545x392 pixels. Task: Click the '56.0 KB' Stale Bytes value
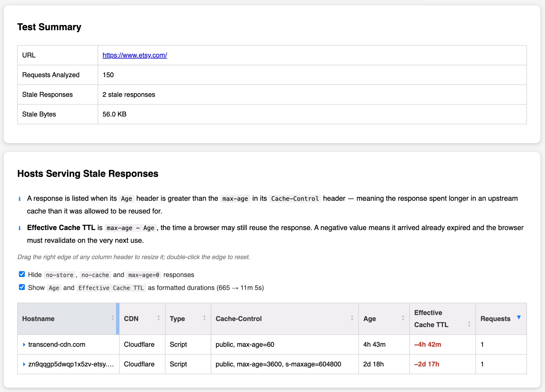click(x=114, y=114)
